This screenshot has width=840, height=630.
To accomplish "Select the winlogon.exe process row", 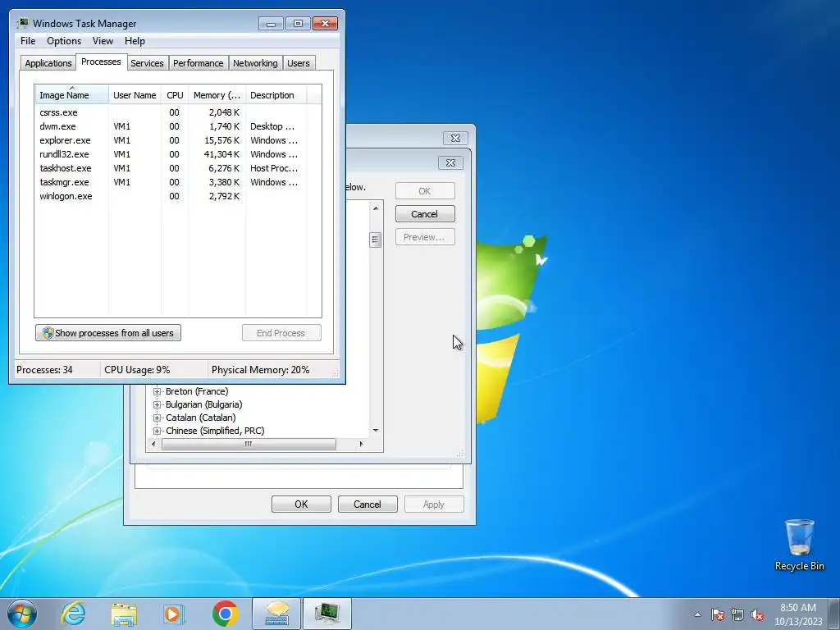I will pyautogui.click(x=178, y=196).
